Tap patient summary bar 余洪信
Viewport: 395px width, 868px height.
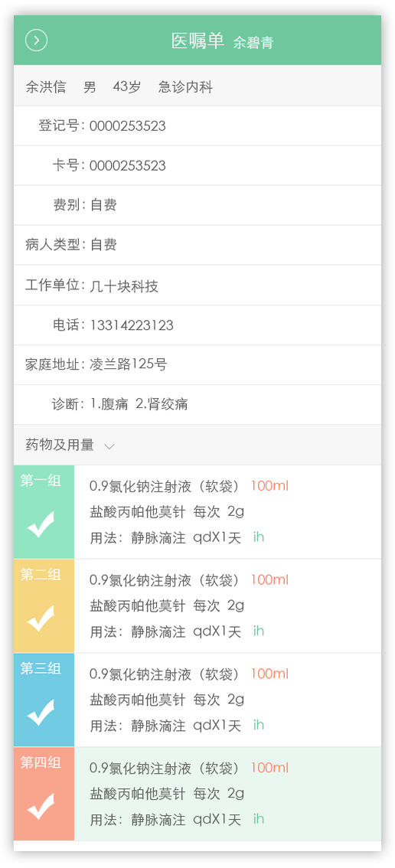pyautogui.click(x=197, y=86)
